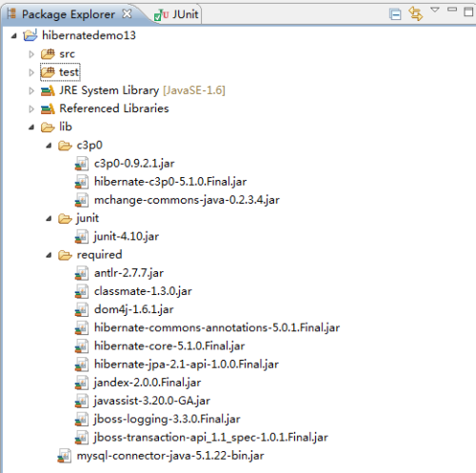This screenshot has height=473, width=476.
Task: Click jar icon of junit-4.10.jar
Action: pyautogui.click(x=82, y=237)
